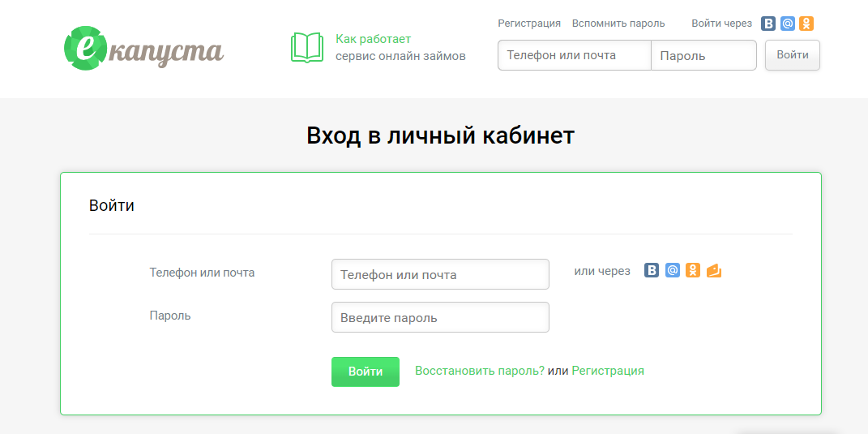Choose VK icon next to 'или через'

coord(652,270)
